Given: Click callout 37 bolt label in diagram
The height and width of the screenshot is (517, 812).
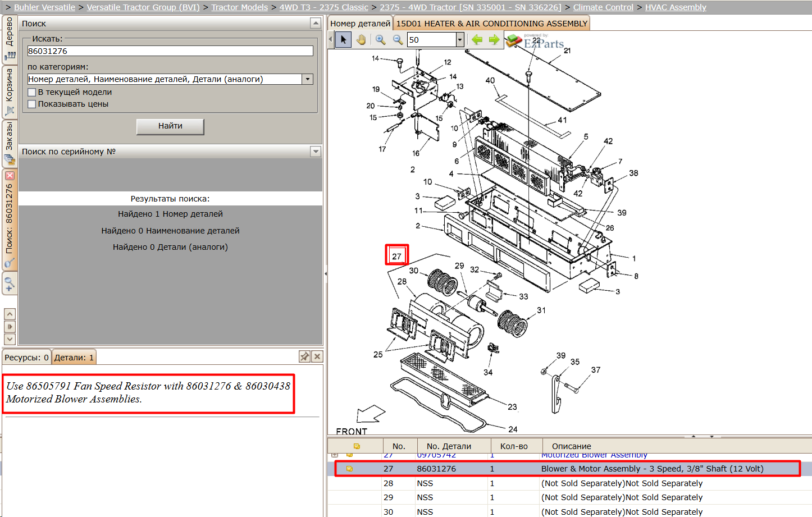Looking at the screenshot, I should coord(596,370).
